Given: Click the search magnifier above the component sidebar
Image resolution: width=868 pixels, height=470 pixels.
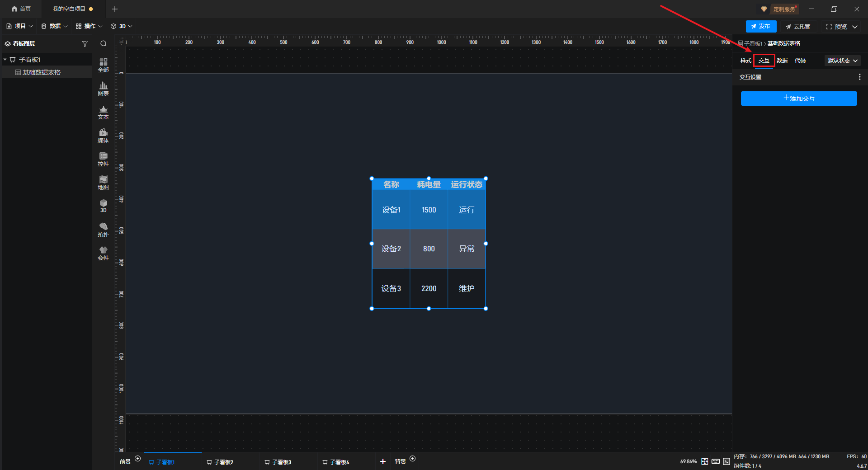Looking at the screenshot, I should tap(104, 44).
